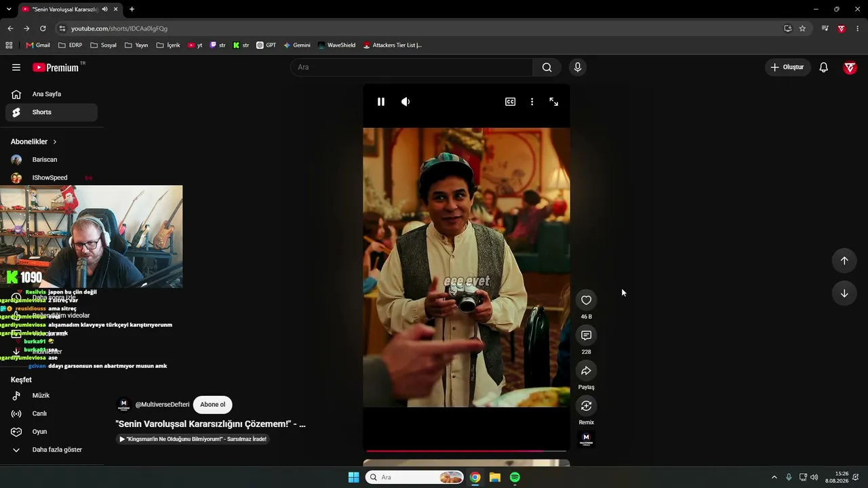Click the Oluştur create button
868x488 pixels.
point(787,67)
